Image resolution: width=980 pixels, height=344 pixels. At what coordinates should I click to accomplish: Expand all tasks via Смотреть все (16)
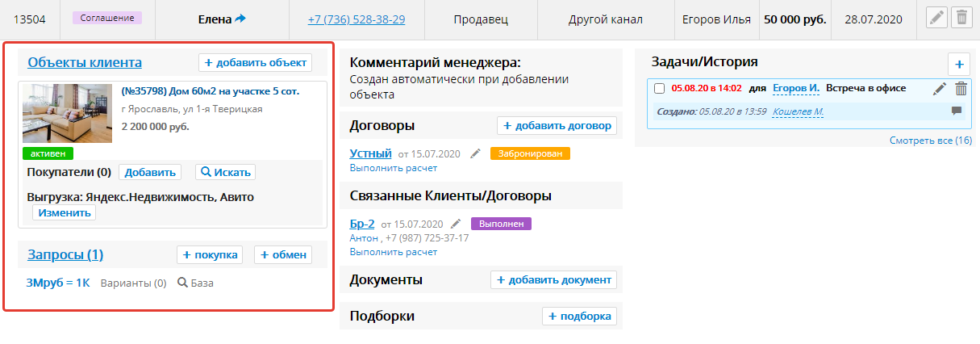[930, 141]
